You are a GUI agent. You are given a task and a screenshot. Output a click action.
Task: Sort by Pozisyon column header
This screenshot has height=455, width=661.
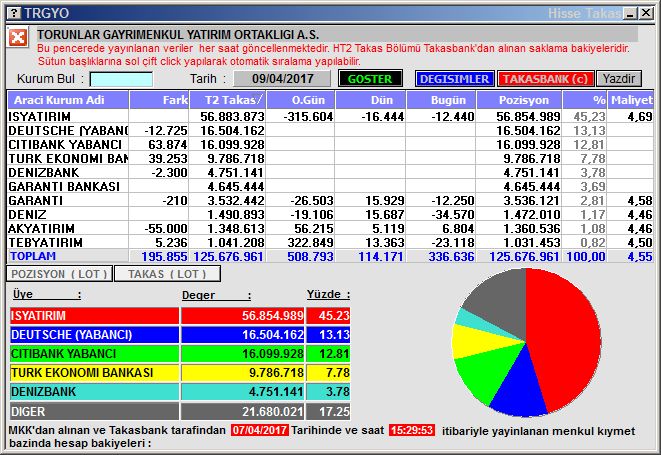519,100
